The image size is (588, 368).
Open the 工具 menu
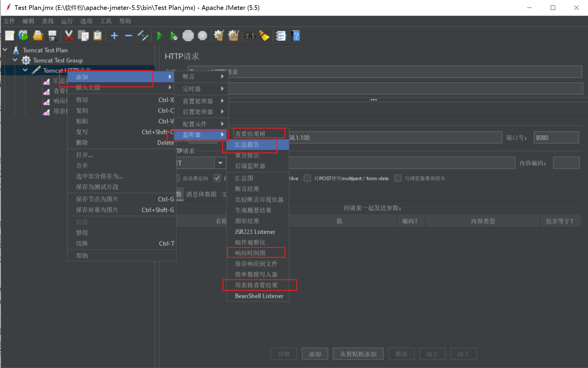pos(106,21)
